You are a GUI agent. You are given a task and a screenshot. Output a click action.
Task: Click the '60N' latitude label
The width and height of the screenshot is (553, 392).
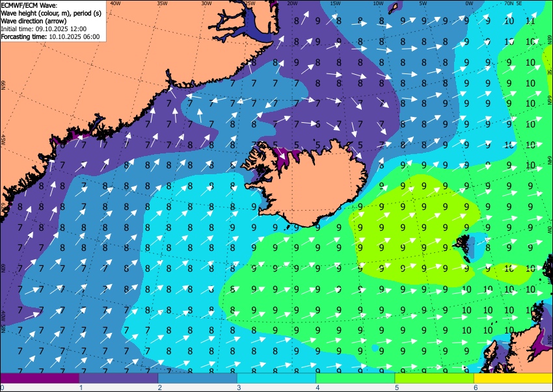[x=3, y=268]
